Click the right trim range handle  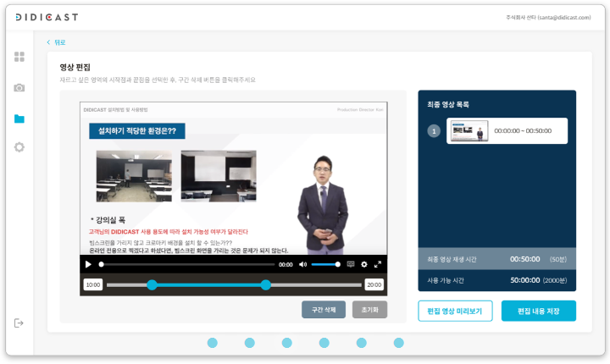coord(266,285)
